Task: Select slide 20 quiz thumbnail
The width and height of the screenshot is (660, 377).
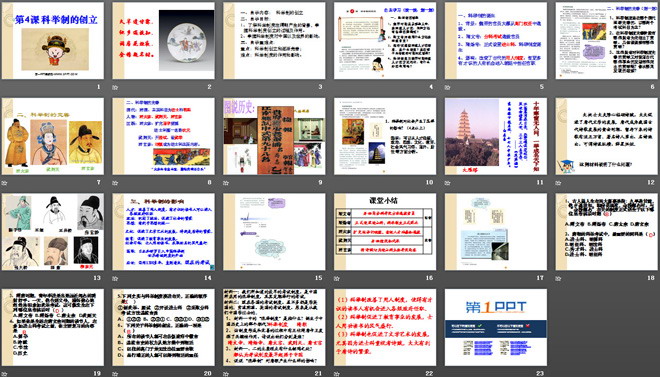Action: point(163,327)
